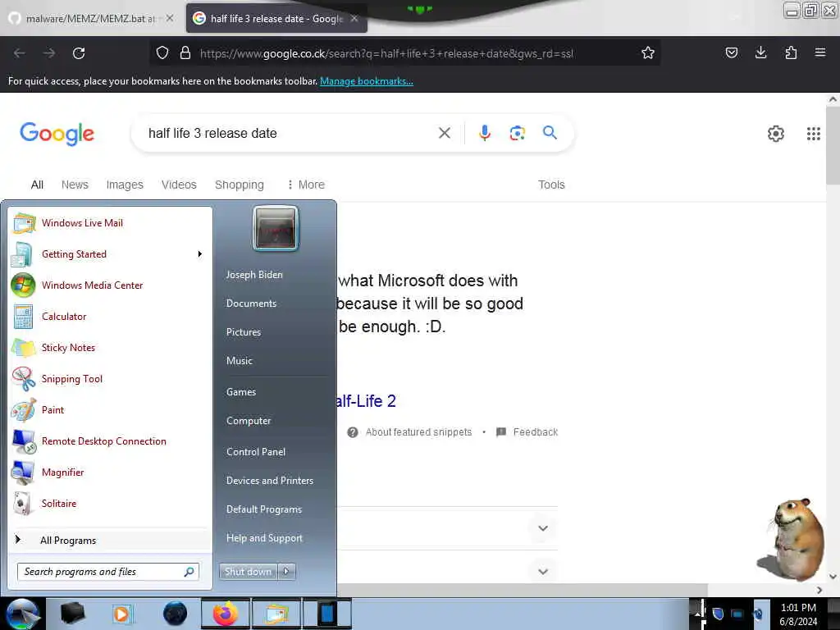This screenshot has width=840, height=630.
Task: Close the Google search tab
Action: pos(354,18)
